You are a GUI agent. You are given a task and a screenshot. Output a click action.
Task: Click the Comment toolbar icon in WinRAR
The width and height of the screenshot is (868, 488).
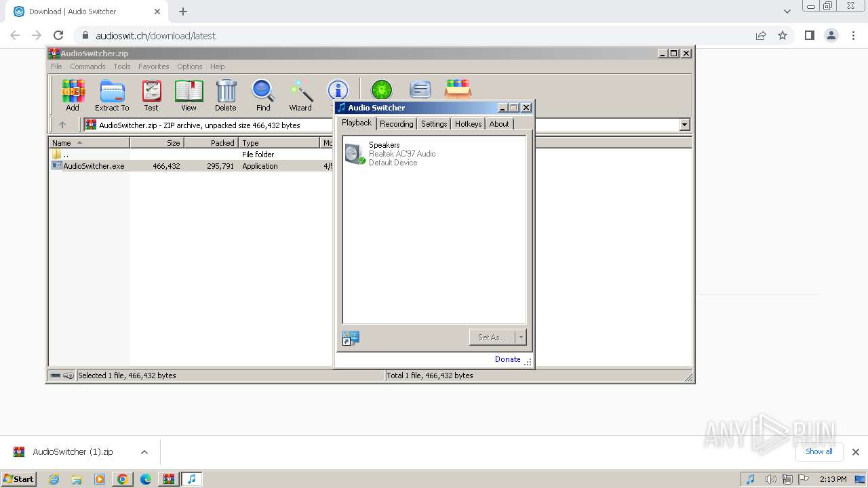pyautogui.click(x=420, y=89)
